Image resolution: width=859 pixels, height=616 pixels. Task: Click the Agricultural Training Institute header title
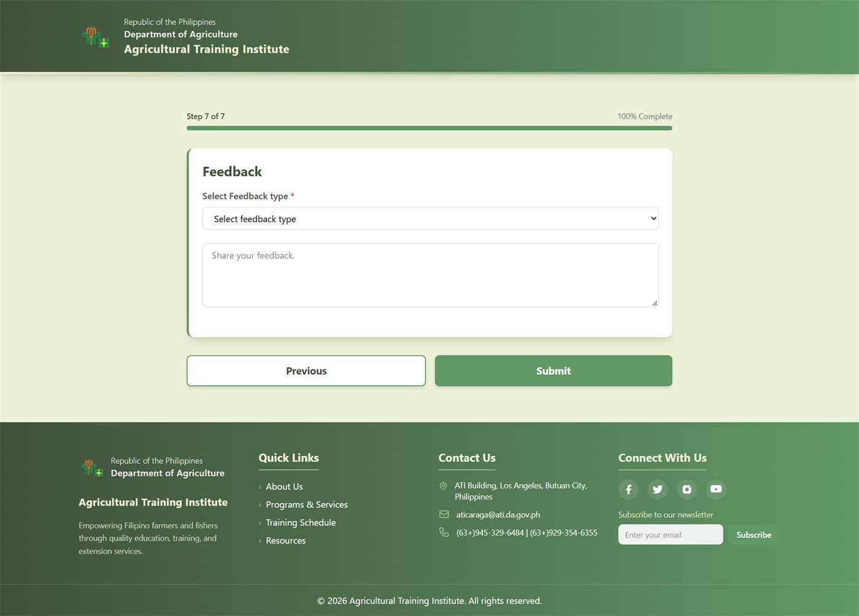206,49
